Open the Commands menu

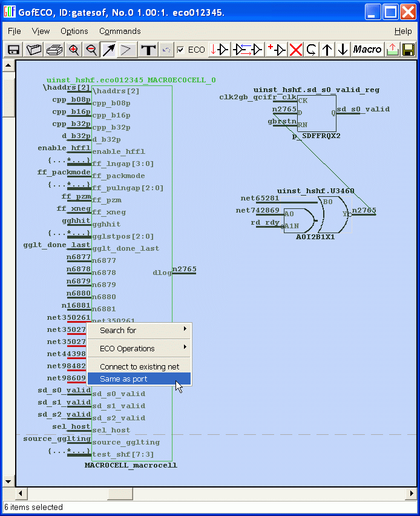point(120,31)
